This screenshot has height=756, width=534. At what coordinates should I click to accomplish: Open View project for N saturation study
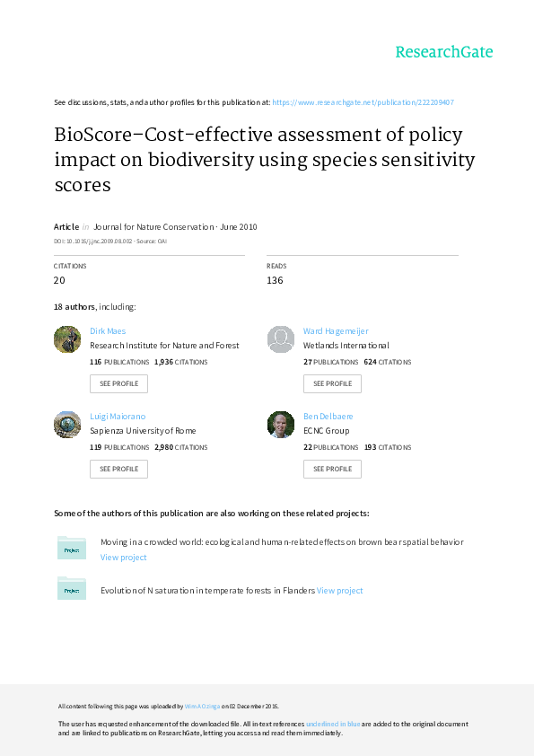pos(339,590)
